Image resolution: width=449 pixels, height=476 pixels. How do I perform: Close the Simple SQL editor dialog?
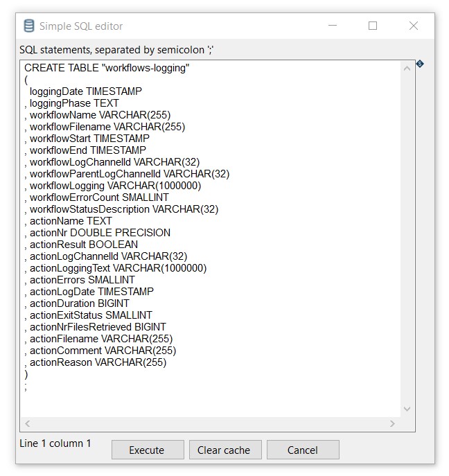coord(414,26)
